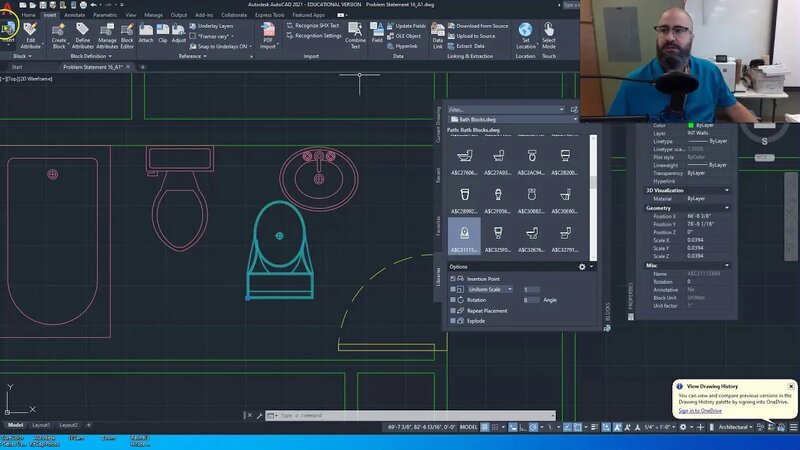Click Download from Source button
This screenshot has width=800, height=450.
tap(478, 26)
